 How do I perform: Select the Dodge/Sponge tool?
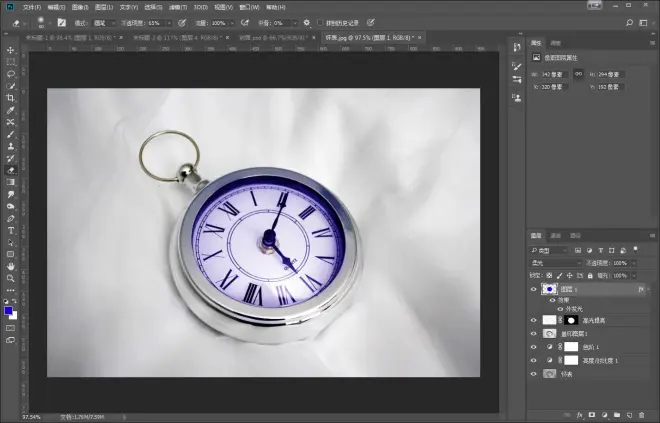[x=11, y=207]
